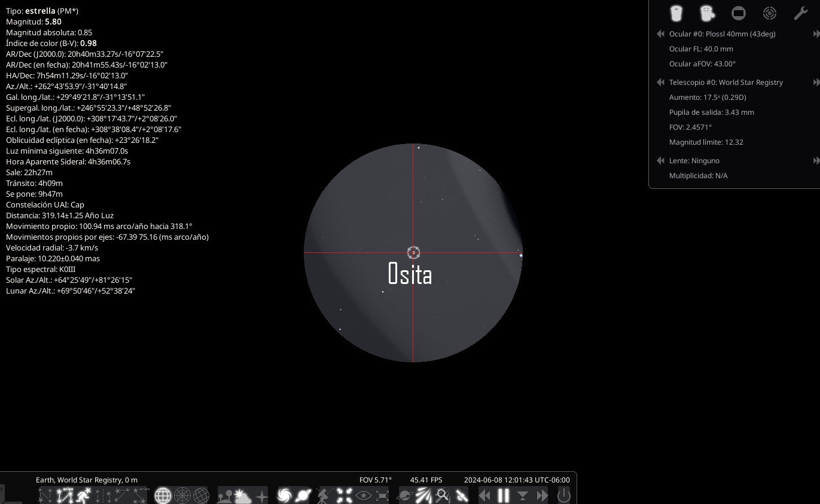Screen dimensions: 820x504
Task: Toggle sensor frame icon in Oculars panel
Action: (x=739, y=13)
